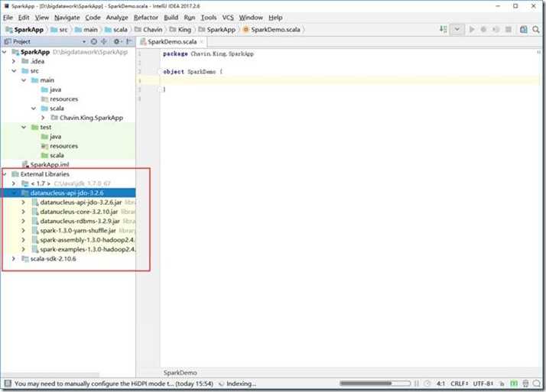
Task: Click King in the navigation breadcrumb
Action: coord(180,30)
